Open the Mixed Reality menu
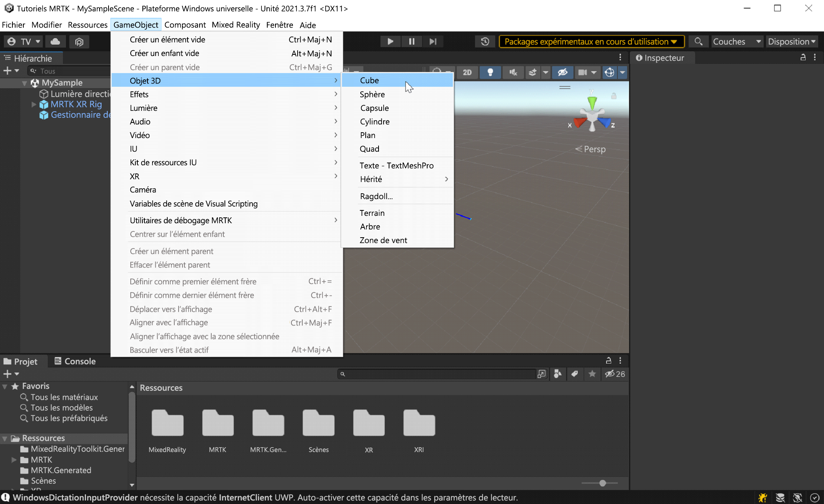The width and height of the screenshot is (824, 504). (x=235, y=25)
